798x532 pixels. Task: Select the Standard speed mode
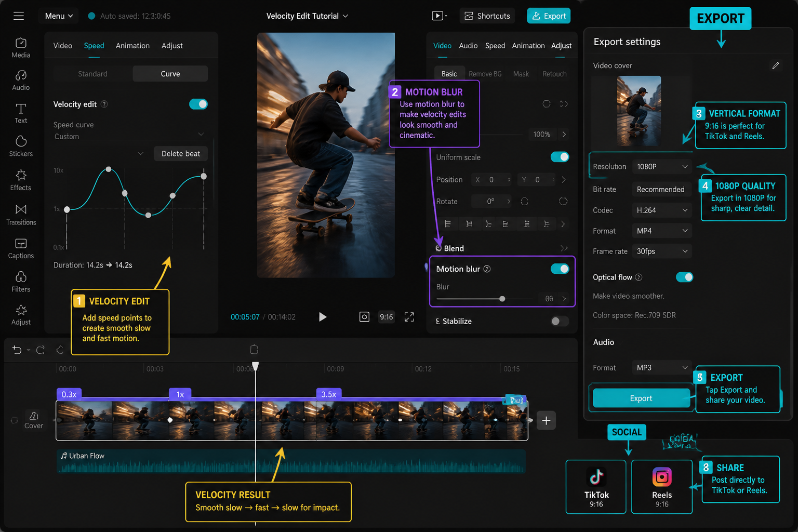(92, 74)
